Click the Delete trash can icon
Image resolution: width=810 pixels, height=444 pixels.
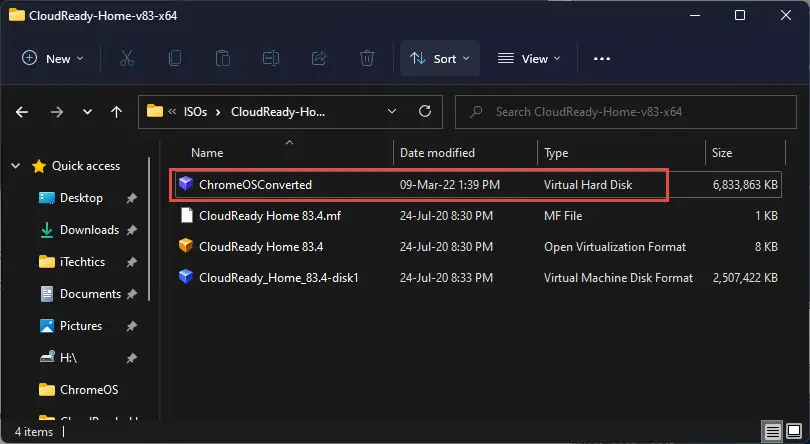(x=367, y=58)
